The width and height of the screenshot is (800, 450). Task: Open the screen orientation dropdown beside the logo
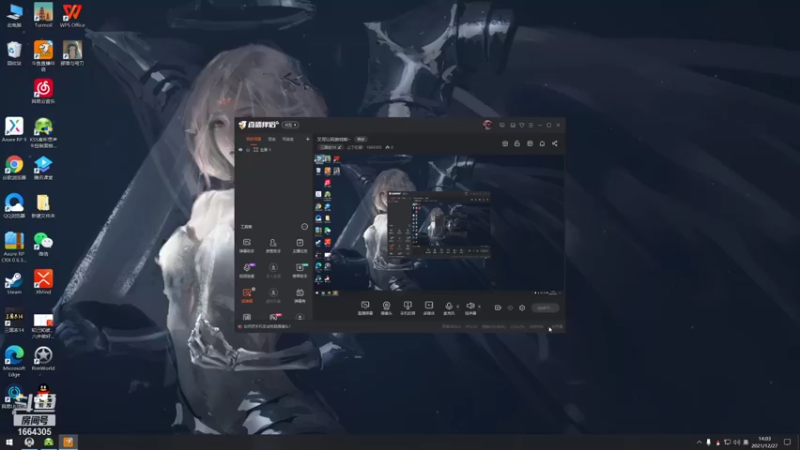click(x=290, y=125)
